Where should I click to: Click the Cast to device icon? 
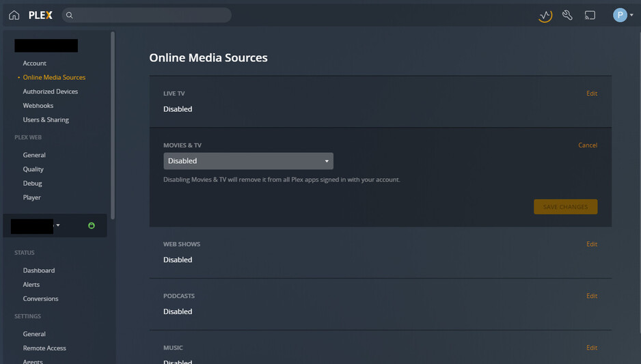pyautogui.click(x=590, y=15)
